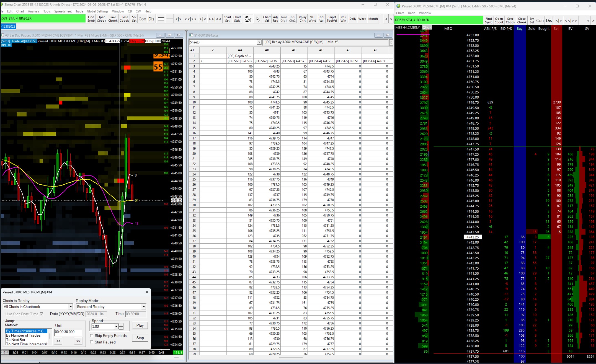Click the rectangle drawing tool

(x=161, y=19)
